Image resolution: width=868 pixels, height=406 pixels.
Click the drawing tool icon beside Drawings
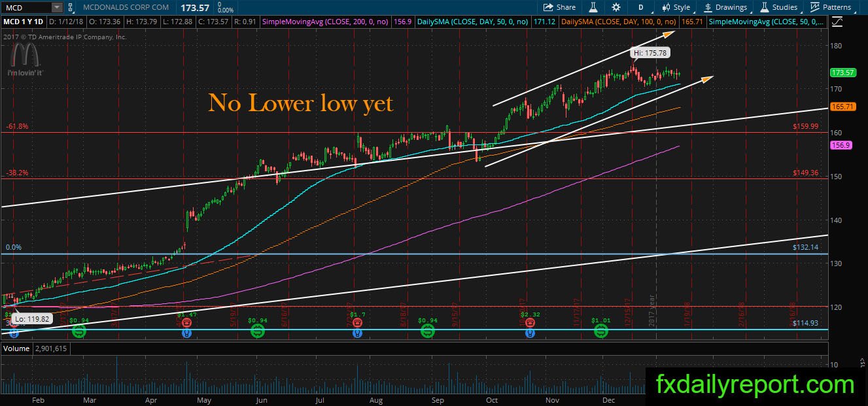(x=708, y=7)
